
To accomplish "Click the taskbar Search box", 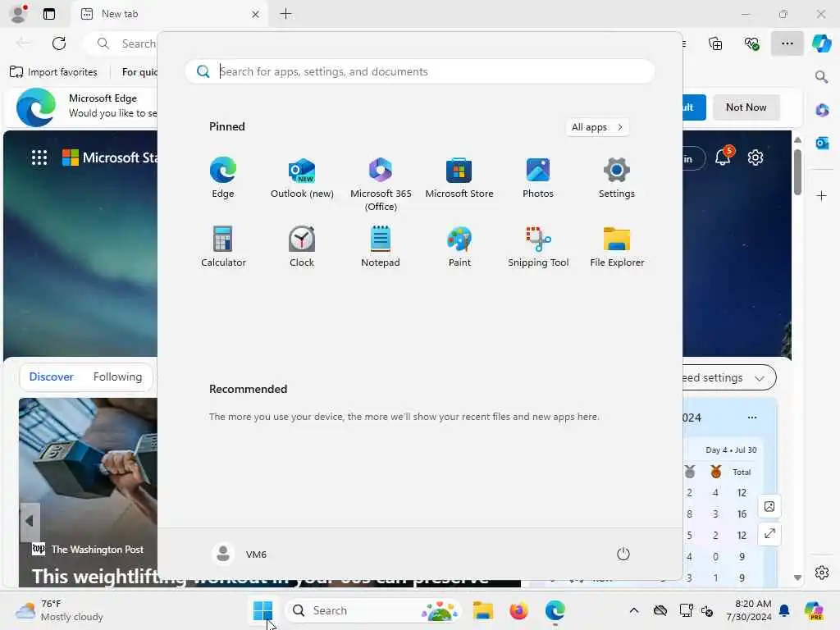I will (373, 610).
